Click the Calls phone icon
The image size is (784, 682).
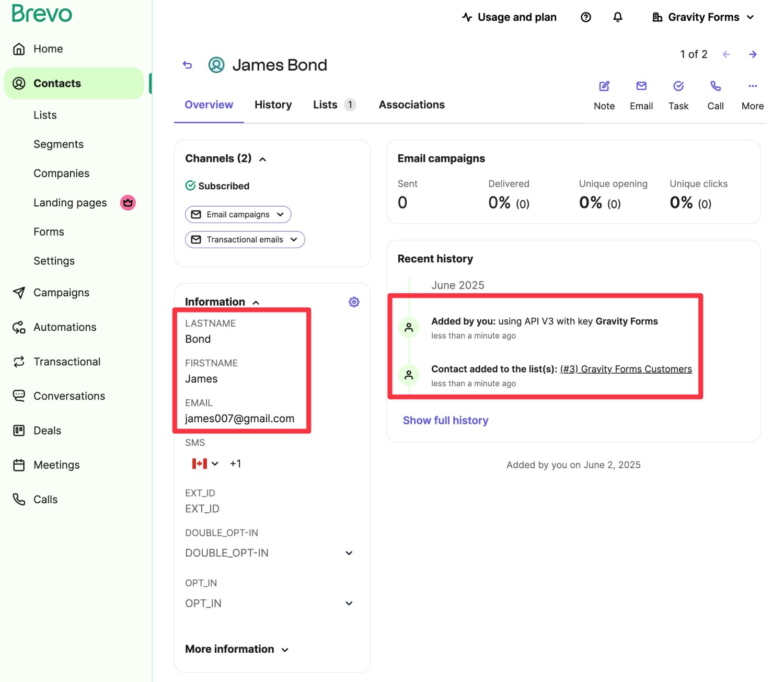pos(19,500)
